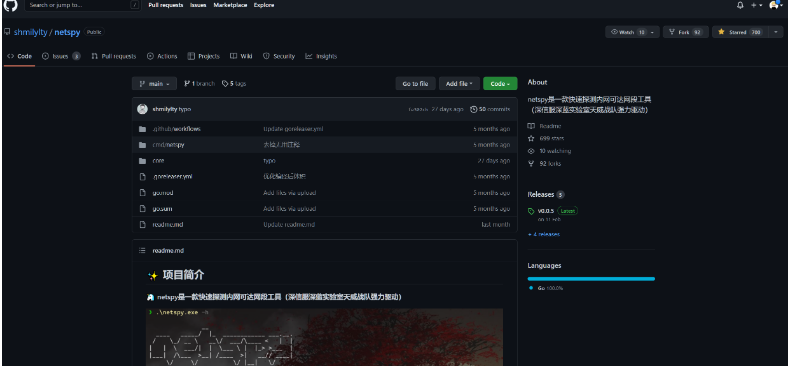Click the file icon for readme.md row

[x=142, y=225]
